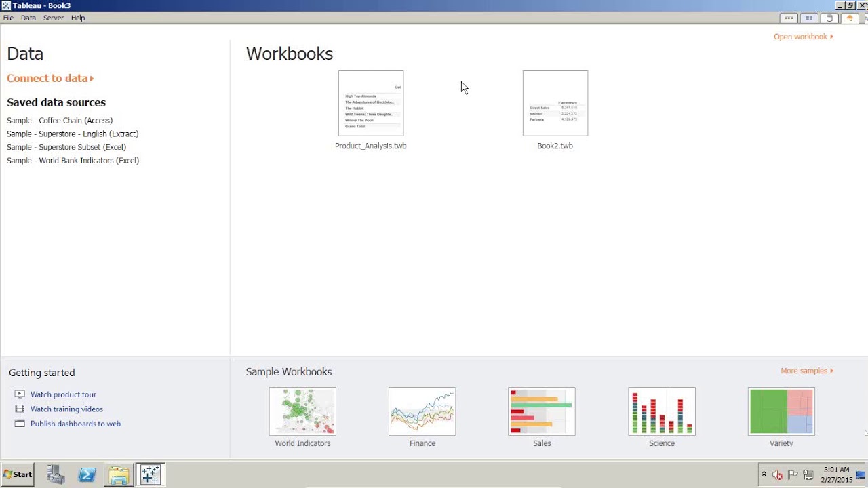The image size is (868, 488).
Task: Go to the orange home start page icon
Action: (850, 18)
